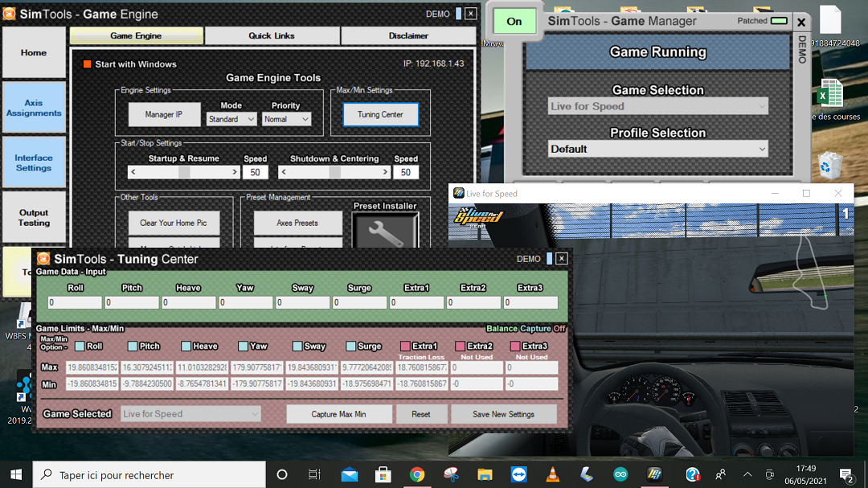The image size is (868, 488).
Task: Open the scanner app taskbar icon
Action: point(586,474)
